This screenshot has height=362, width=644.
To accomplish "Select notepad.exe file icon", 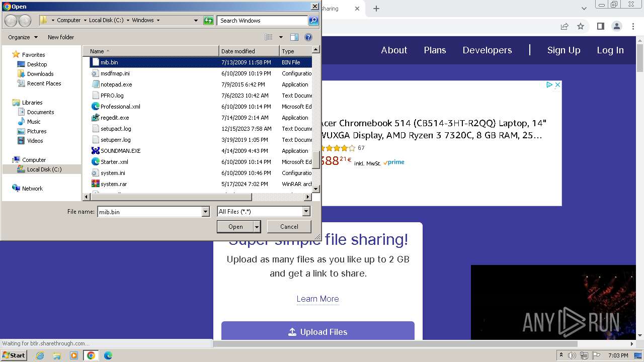I will click(96, 84).
